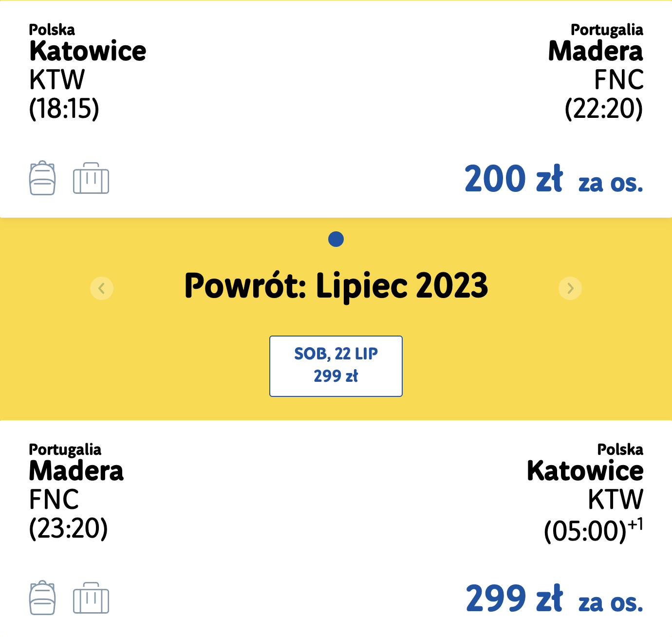
Task: Select the SOB, 22 LIP date option
Action: (x=336, y=366)
